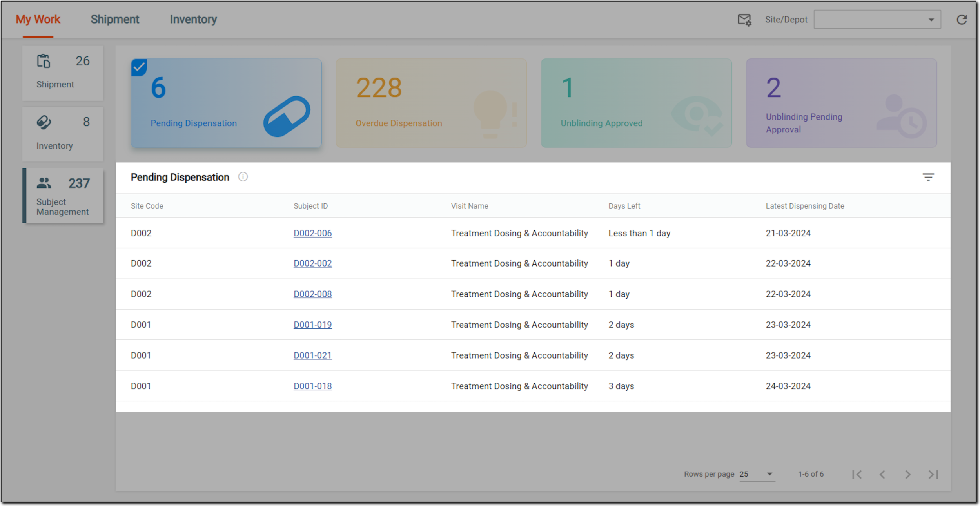This screenshot has height=506, width=980.
Task: Click the Visit Name column header
Action: 470,206
